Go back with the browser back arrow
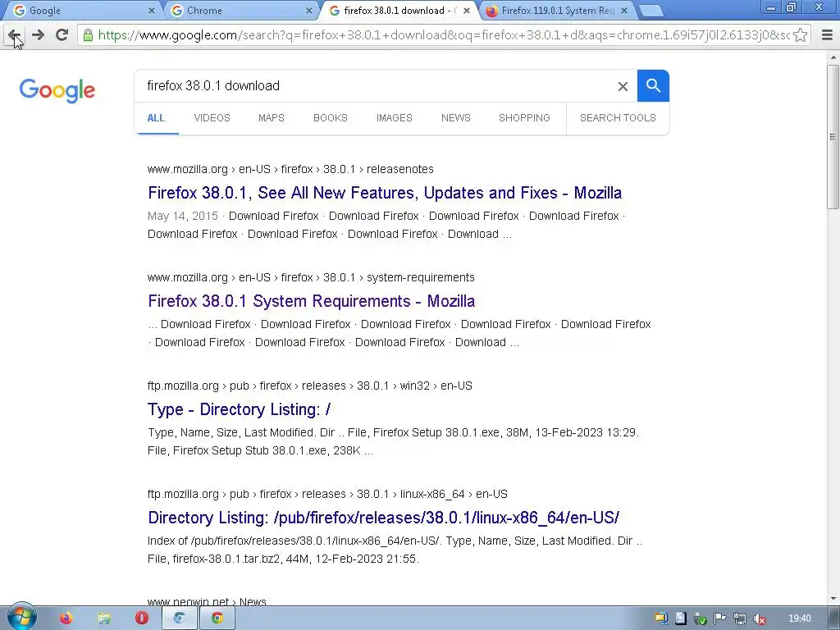Image resolution: width=840 pixels, height=630 pixels. (x=15, y=35)
